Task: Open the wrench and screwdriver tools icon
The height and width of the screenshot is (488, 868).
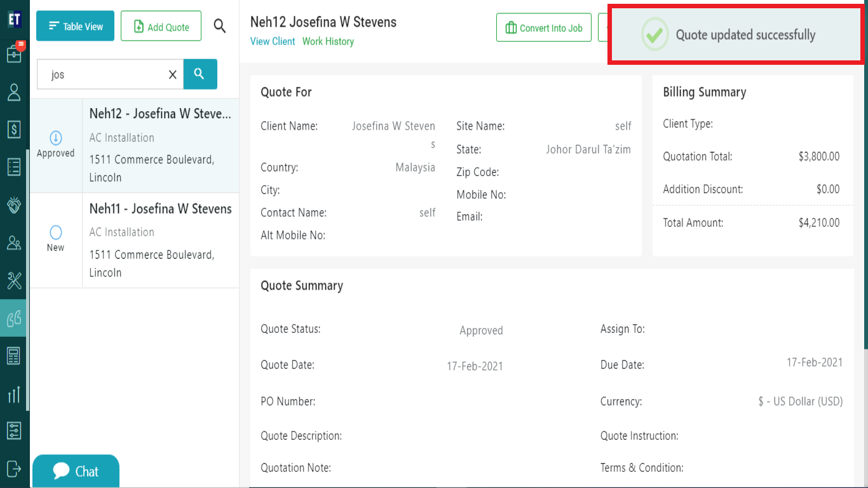Action: click(x=14, y=280)
